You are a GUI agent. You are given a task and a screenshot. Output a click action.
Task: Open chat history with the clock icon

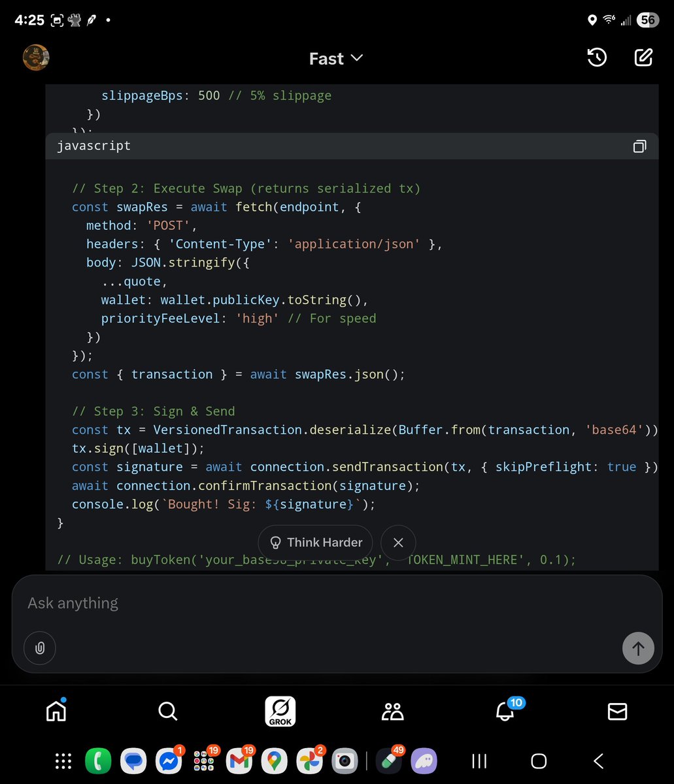coord(596,57)
